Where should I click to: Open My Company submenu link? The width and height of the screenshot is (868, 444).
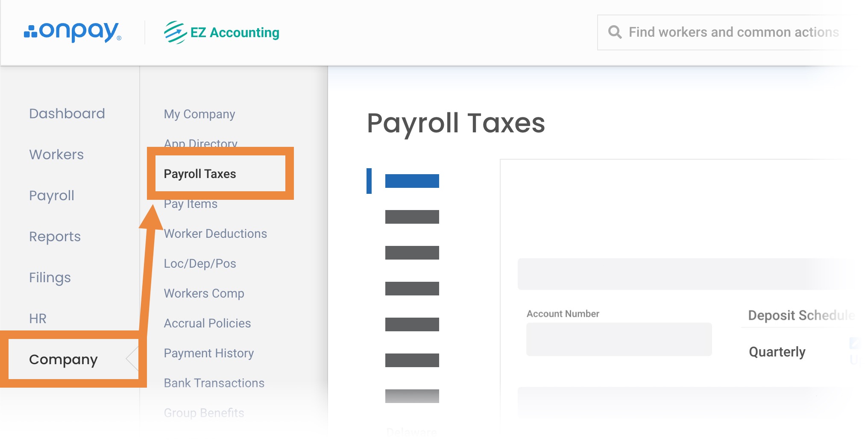click(x=199, y=114)
